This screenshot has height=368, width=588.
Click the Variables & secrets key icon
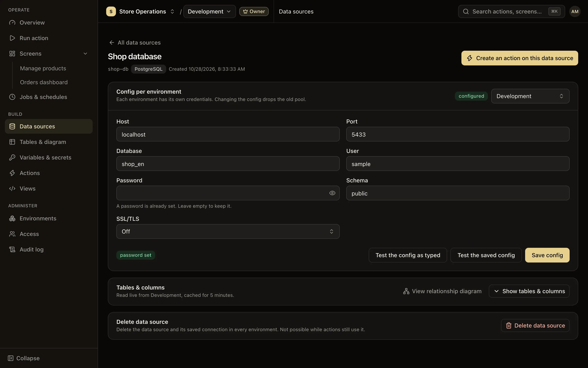pyautogui.click(x=12, y=157)
